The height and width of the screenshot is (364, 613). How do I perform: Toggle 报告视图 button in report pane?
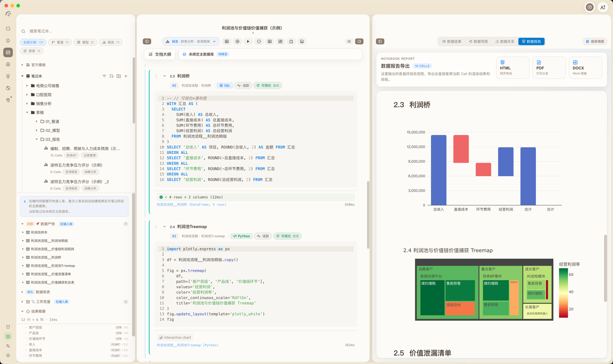(x=595, y=41)
